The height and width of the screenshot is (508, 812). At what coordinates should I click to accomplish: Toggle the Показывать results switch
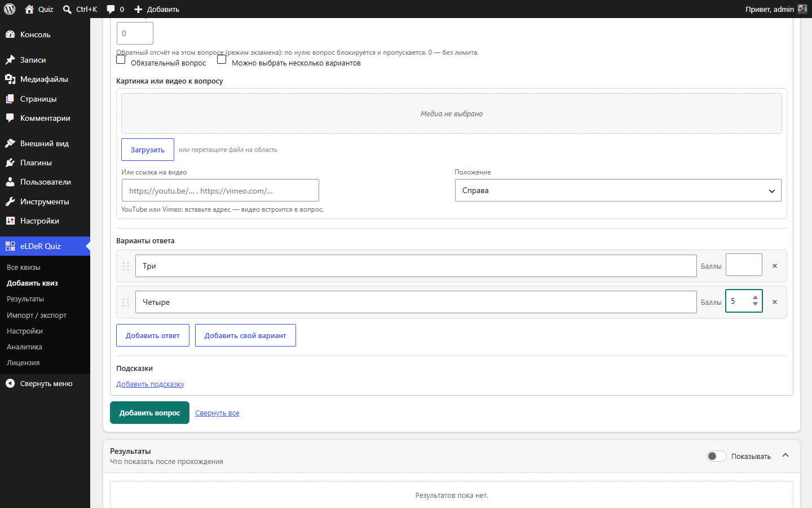click(x=717, y=456)
